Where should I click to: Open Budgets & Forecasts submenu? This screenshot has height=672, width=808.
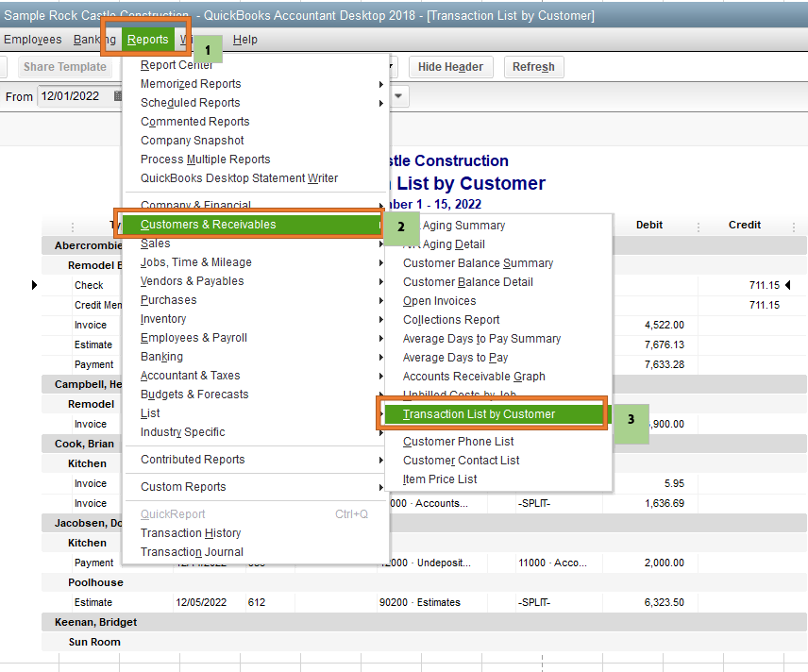255,395
